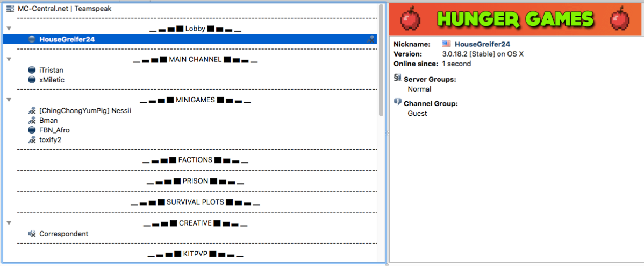Click the muted speaker icon beside Correspondent

tap(31, 234)
